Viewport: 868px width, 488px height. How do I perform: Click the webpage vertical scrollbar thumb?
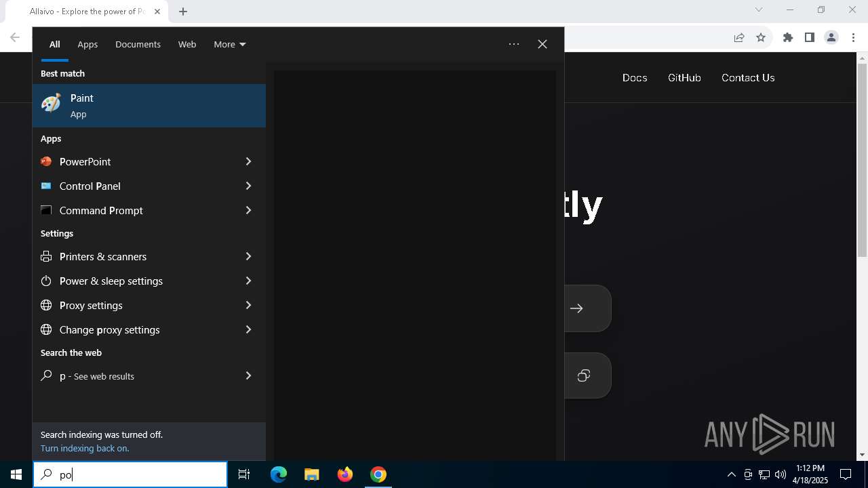tap(863, 161)
